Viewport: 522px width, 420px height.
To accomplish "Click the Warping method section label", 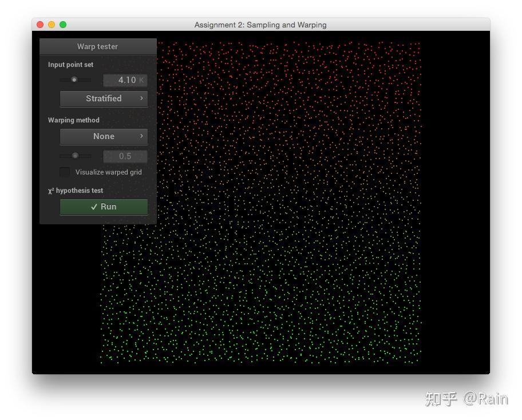I will click(x=73, y=120).
